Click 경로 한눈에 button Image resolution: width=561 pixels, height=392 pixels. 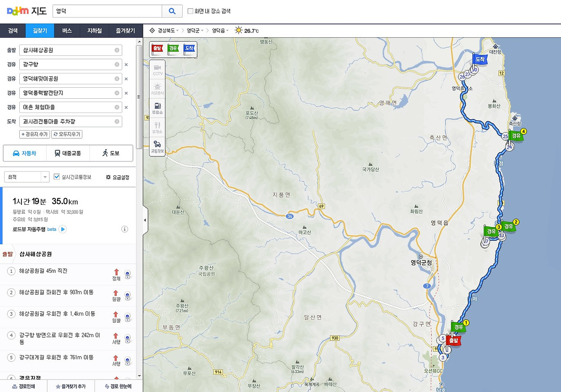click(x=118, y=386)
